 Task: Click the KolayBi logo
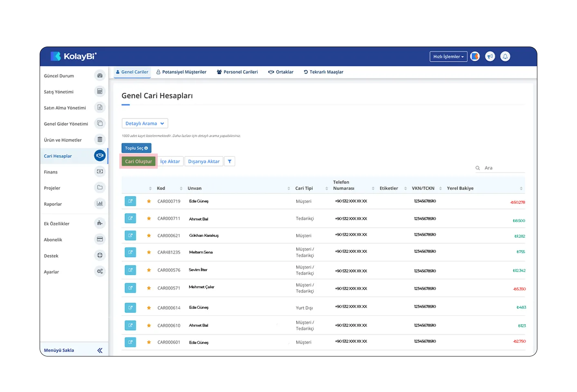74,56
